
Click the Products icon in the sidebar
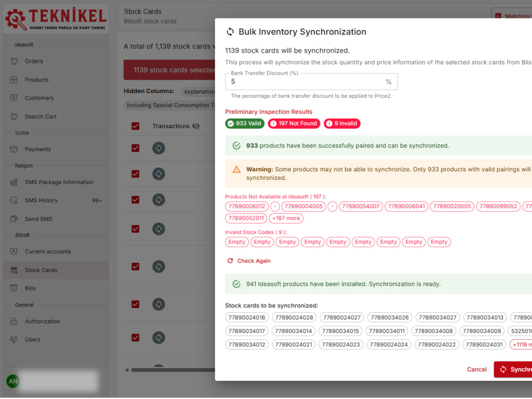(x=14, y=80)
